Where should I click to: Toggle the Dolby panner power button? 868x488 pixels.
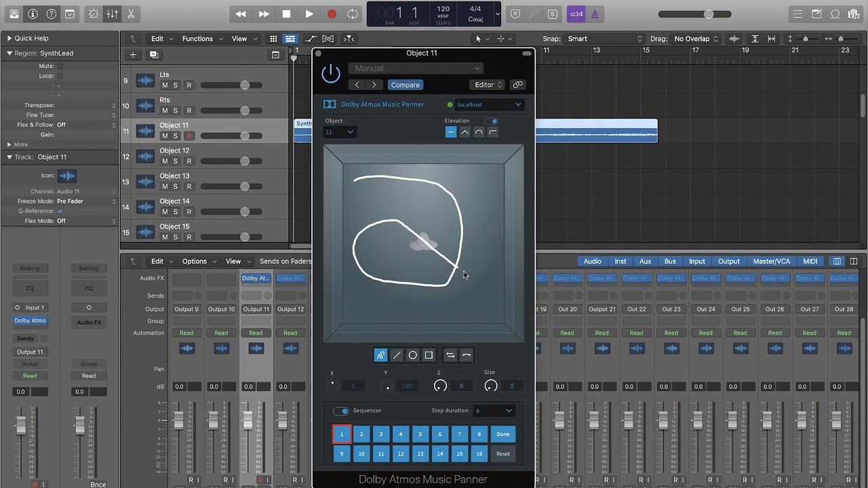point(331,73)
